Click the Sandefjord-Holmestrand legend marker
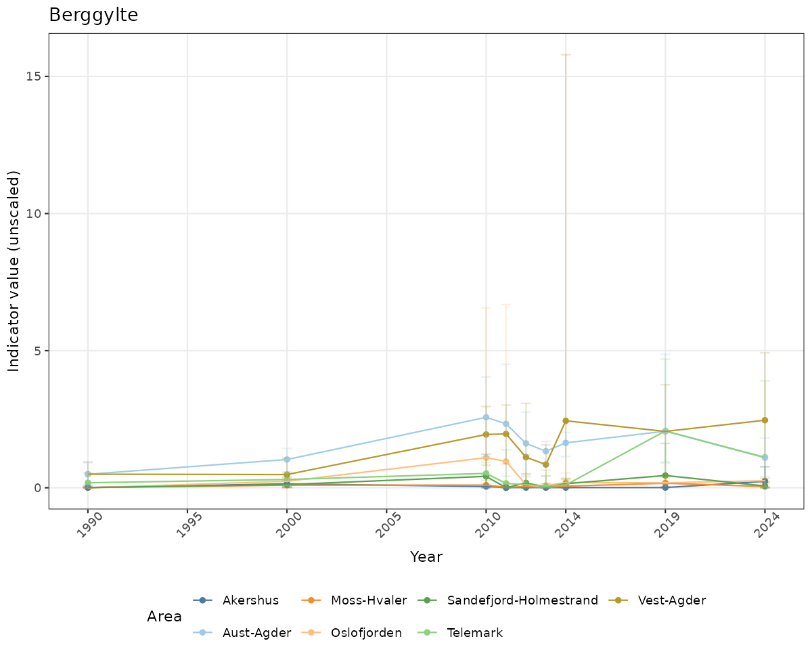 pyautogui.click(x=428, y=600)
